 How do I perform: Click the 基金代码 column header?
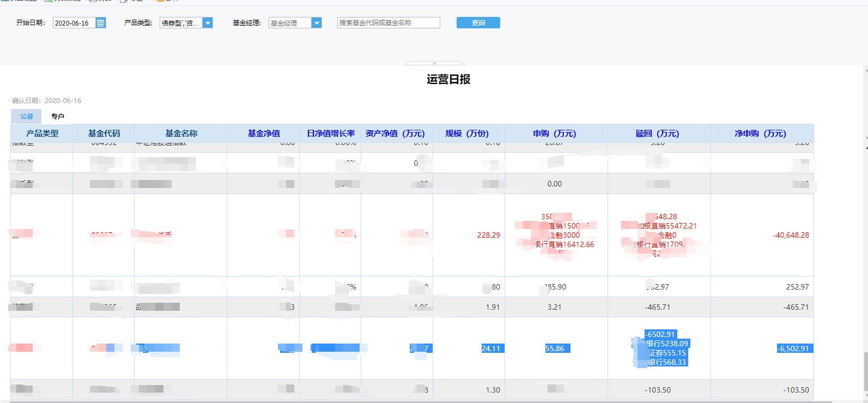[x=104, y=134]
